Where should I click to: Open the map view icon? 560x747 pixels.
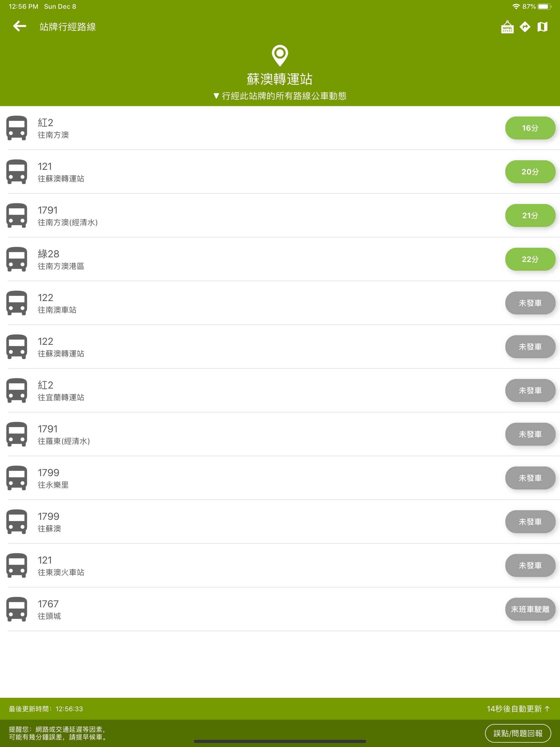coord(542,27)
